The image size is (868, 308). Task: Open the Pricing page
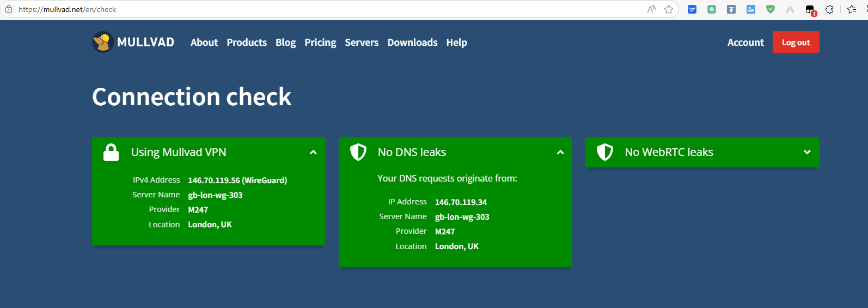pos(320,43)
